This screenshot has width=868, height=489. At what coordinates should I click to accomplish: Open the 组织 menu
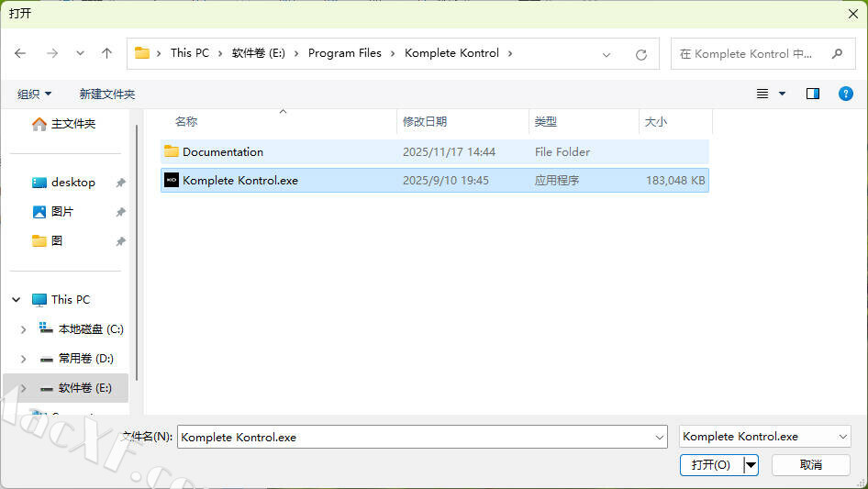coord(35,94)
